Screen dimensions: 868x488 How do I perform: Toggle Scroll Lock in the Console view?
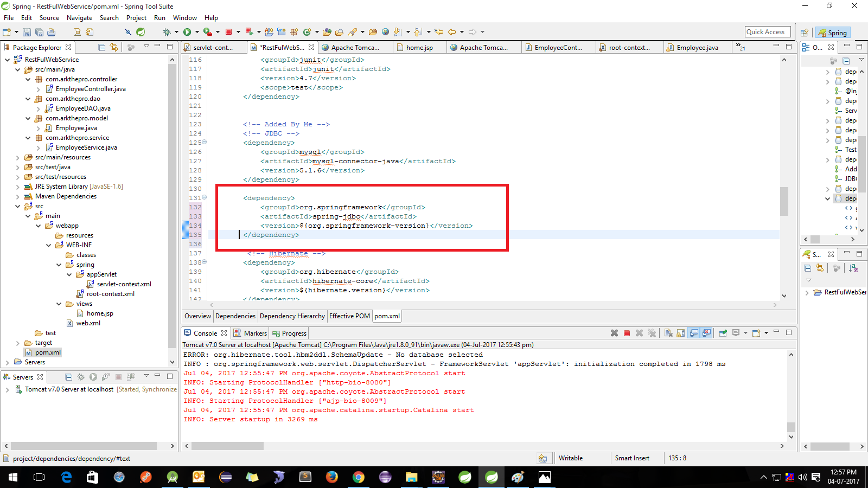click(x=680, y=333)
